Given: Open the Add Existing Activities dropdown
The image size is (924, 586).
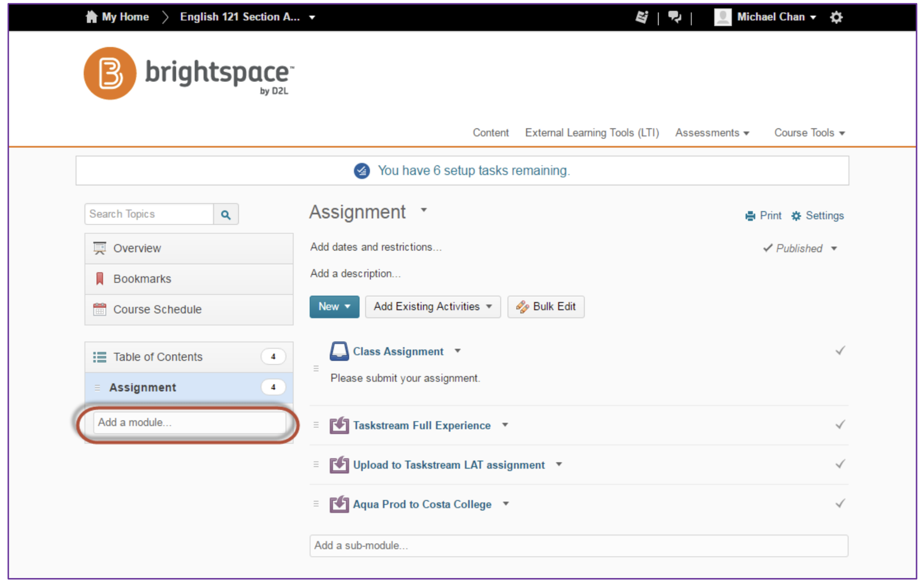Looking at the screenshot, I should pos(433,307).
